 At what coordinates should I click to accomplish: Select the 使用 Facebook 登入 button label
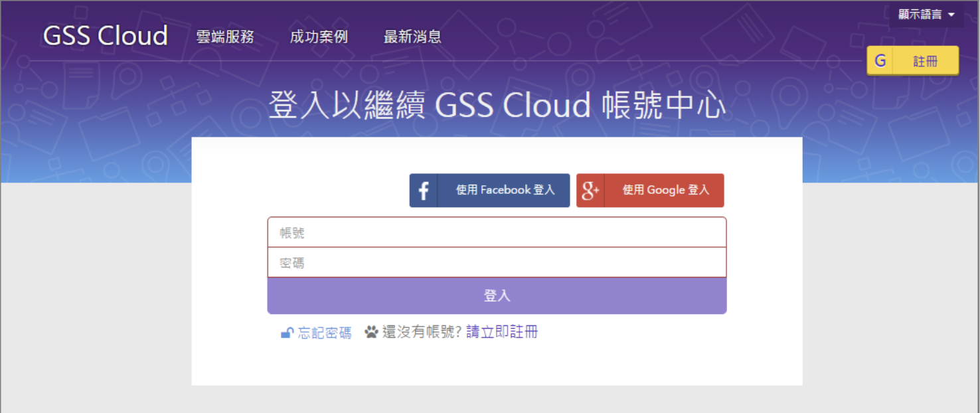pyautogui.click(x=505, y=191)
